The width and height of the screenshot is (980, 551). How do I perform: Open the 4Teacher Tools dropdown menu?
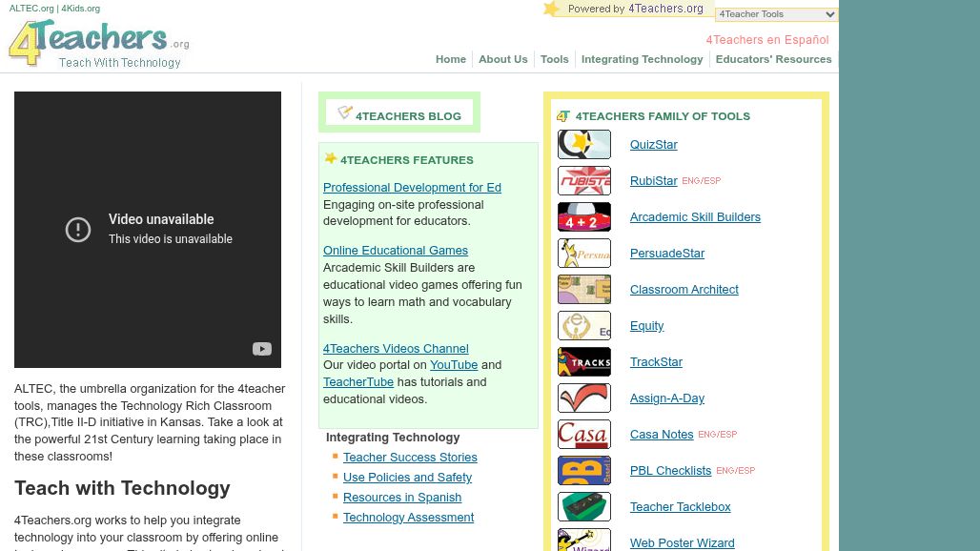click(775, 14)
